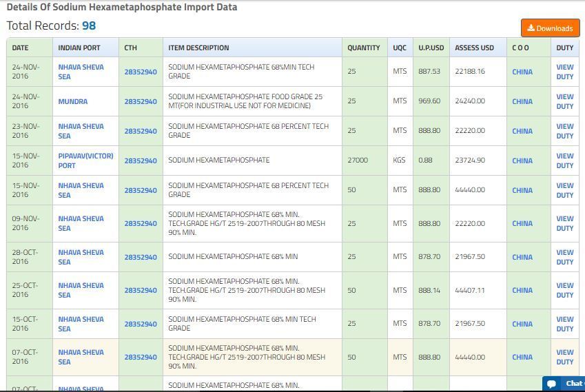
Task: Click CTH code in 09-Nov-2016 row
Action: pyautogui.click(x=141, y=223)
